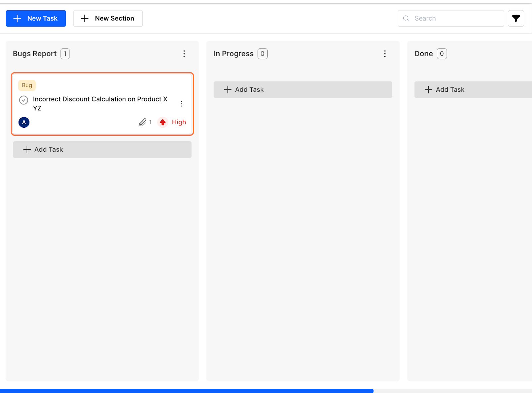532x393 pixels.
Task: Click the Done task count badge
Action: 442,54
